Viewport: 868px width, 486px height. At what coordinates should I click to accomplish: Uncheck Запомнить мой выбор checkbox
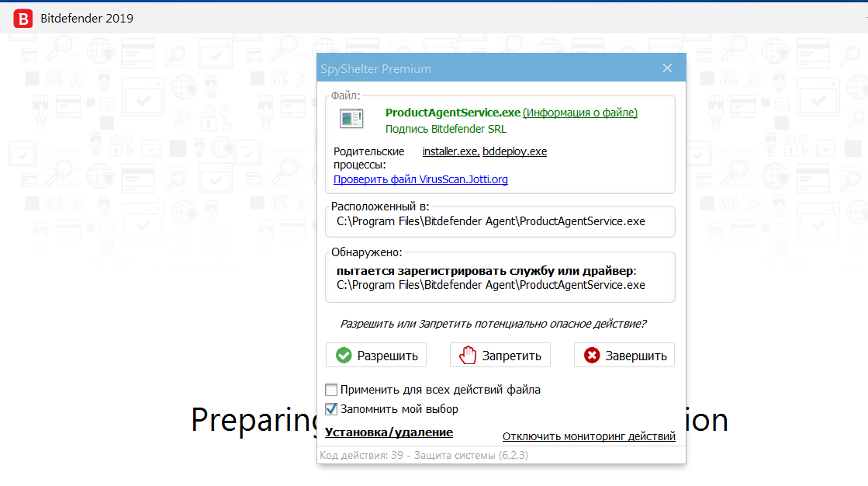331,409
